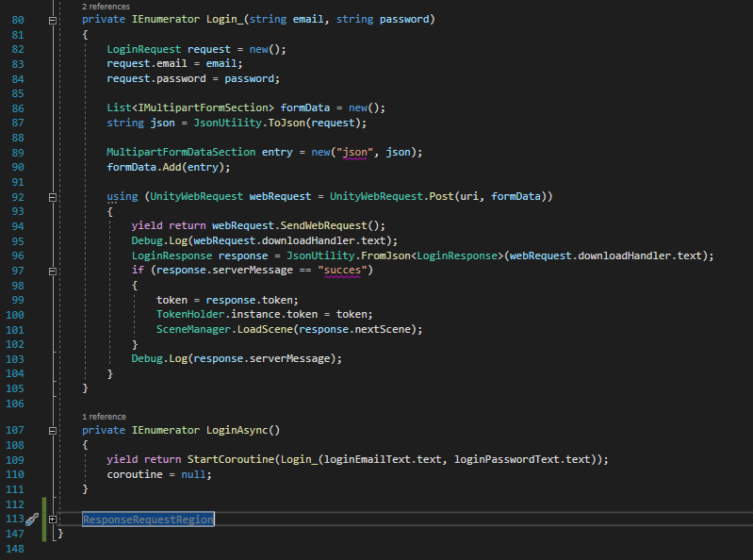Click the Login_ method name in declaration

[x=234, y=19]
